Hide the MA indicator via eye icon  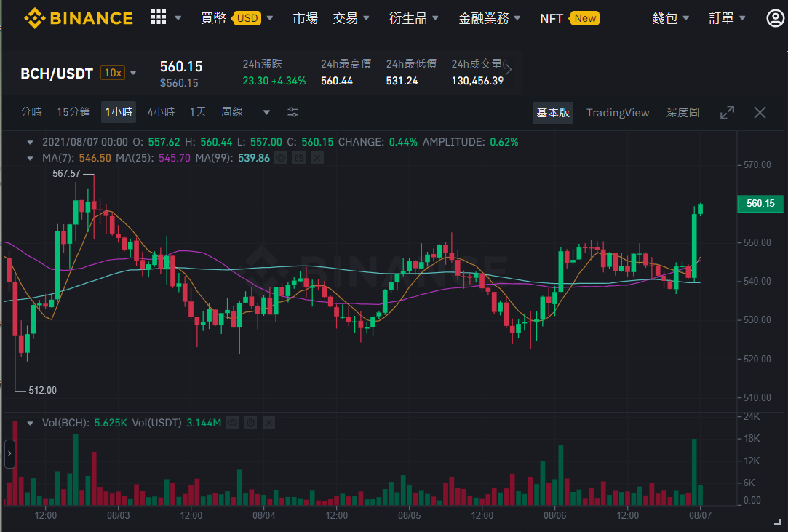281,159
